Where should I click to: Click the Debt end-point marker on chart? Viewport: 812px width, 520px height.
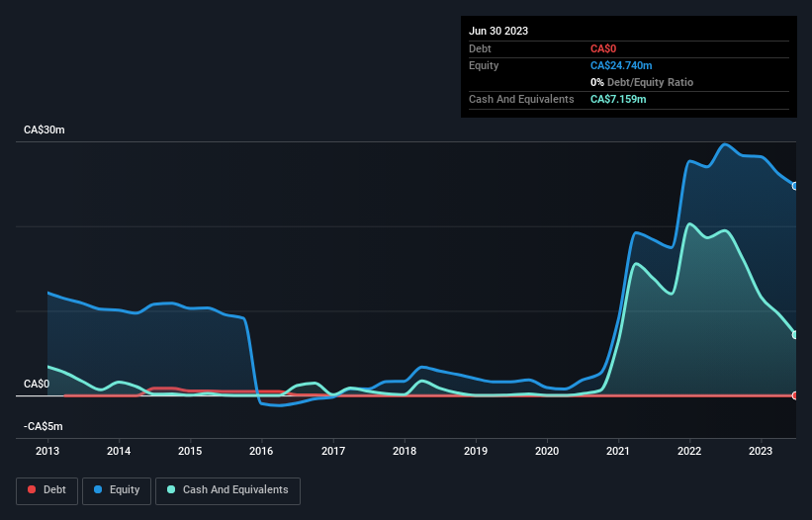pyautogui.click(x=795, y=395)
